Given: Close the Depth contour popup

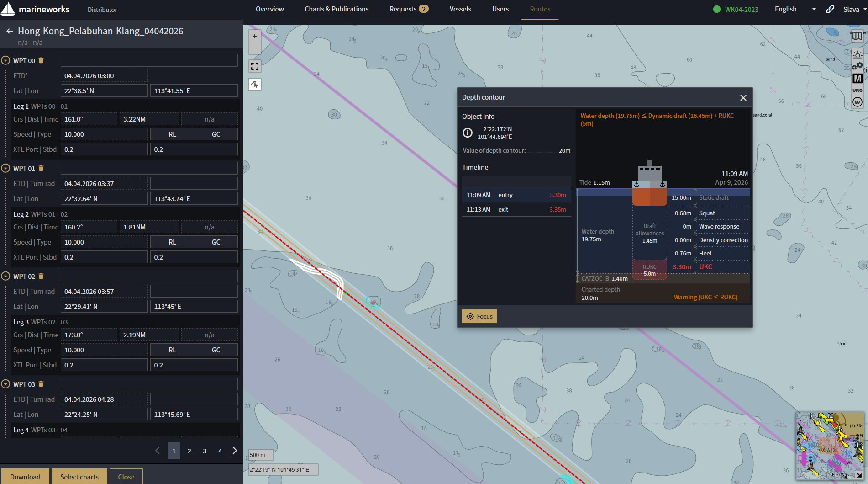Looking at the screenshot, I should coord(743,98).
